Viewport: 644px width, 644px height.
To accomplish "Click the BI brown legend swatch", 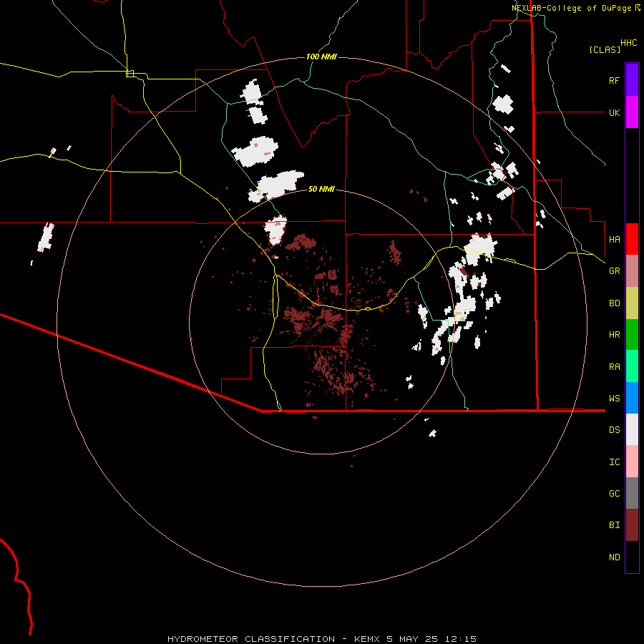I will [632, 525].
